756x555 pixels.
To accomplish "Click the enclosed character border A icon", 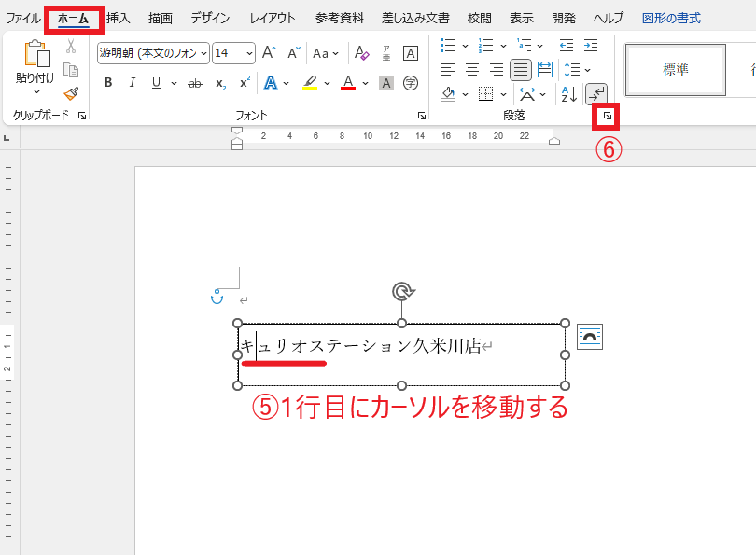I will (411, 53).
